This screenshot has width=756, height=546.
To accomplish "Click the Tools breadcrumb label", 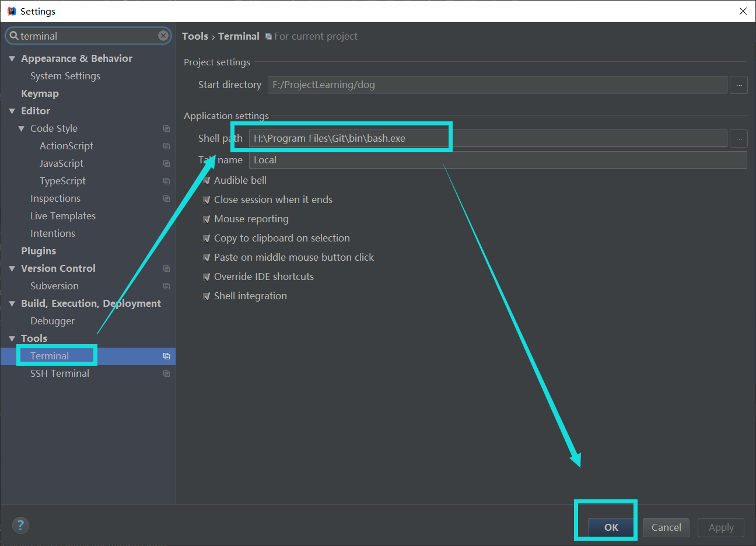I will [x=195, y=36].
